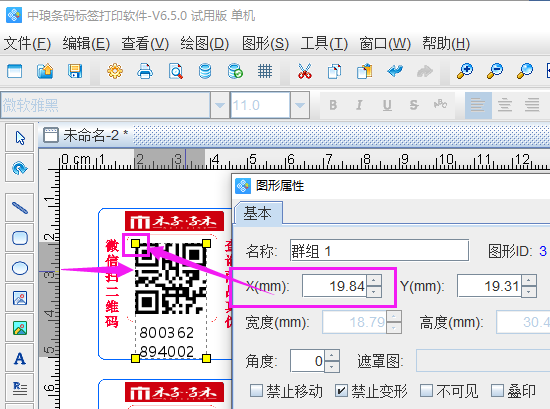The image size is (550, 409).
Task: Toggle underline formatting button
Action: click(387, 105)
